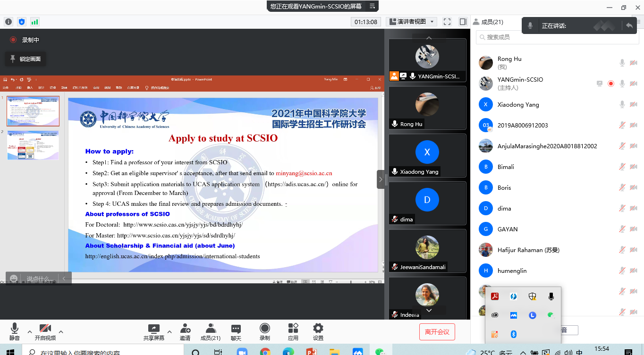This screenshot has width=644, height=355.
Task: Open the meeting info icon
Action: [x=8, y=22]
